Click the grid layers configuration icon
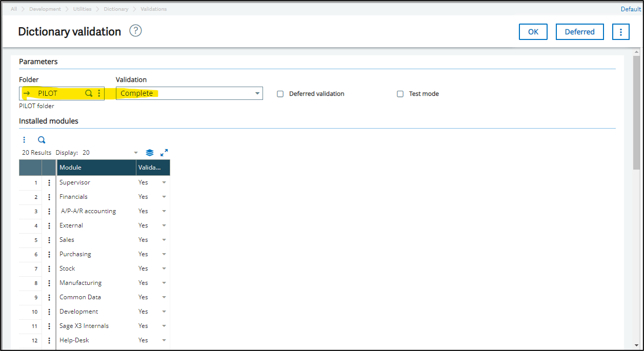The height and width of the screenshot is (351, 644). (x=150, y=153)
